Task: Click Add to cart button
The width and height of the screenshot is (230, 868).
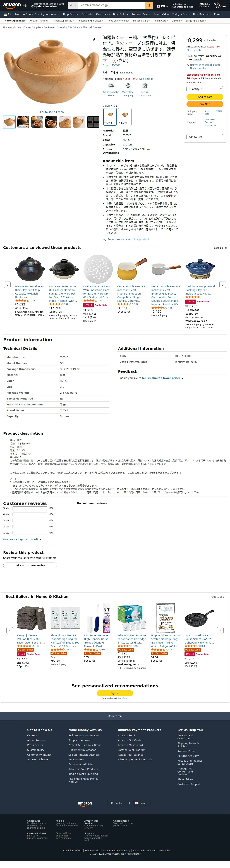Action: point(205,97)
